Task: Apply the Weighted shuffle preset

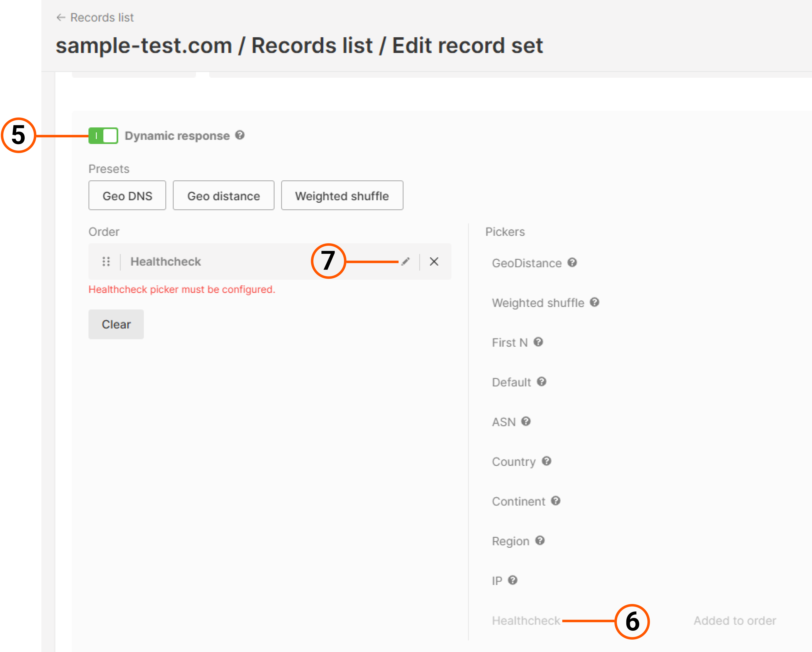Action: 342,195
